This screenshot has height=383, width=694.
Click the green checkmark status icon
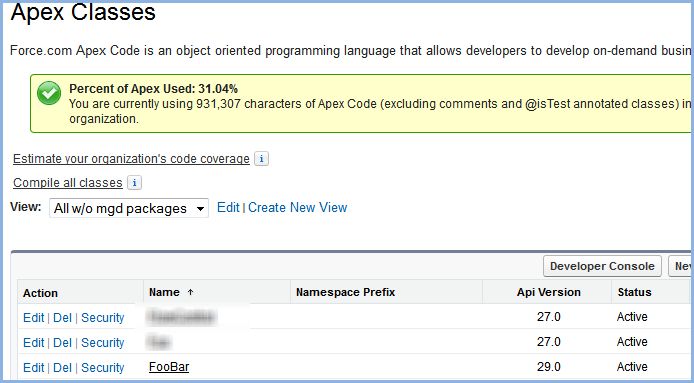click(x=49, y=93)
